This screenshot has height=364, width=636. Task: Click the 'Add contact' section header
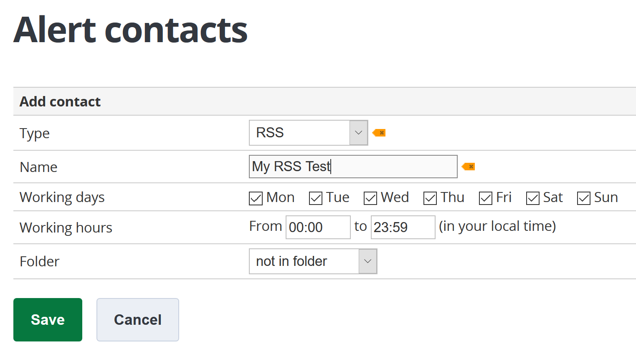60,101
